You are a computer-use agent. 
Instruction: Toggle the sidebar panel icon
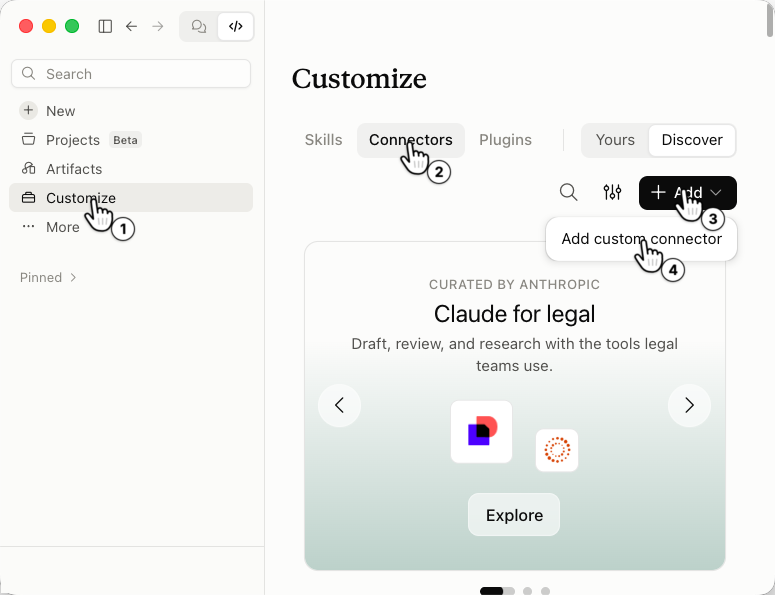pyautogui.click(x=105, y=26)
